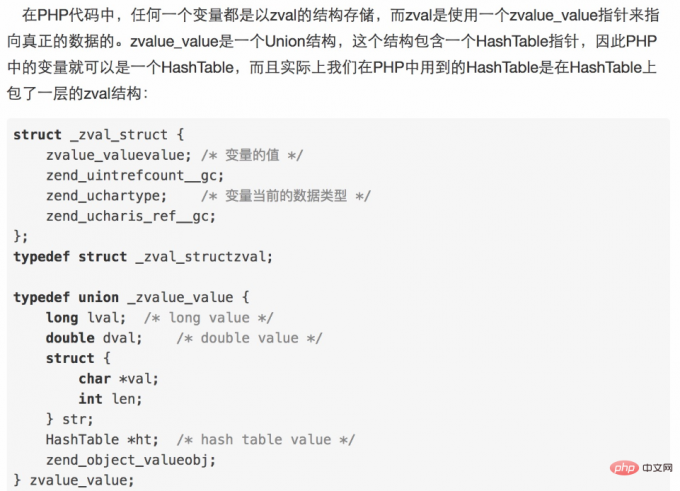The image size is (680, 491).
Task: Click the typedef union _zvalue_value line
Action: (x=131, y=297)
